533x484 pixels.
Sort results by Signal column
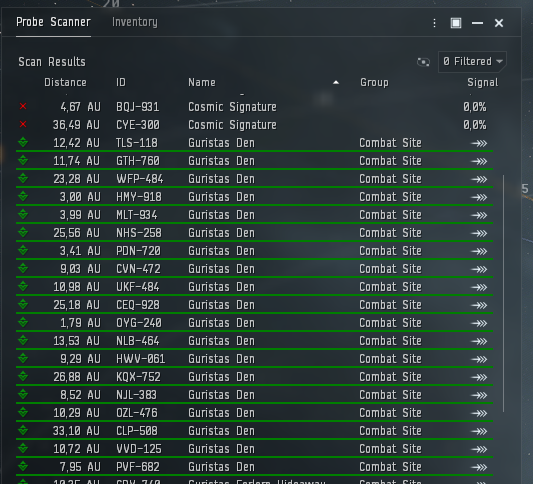(x=483, y=83)
